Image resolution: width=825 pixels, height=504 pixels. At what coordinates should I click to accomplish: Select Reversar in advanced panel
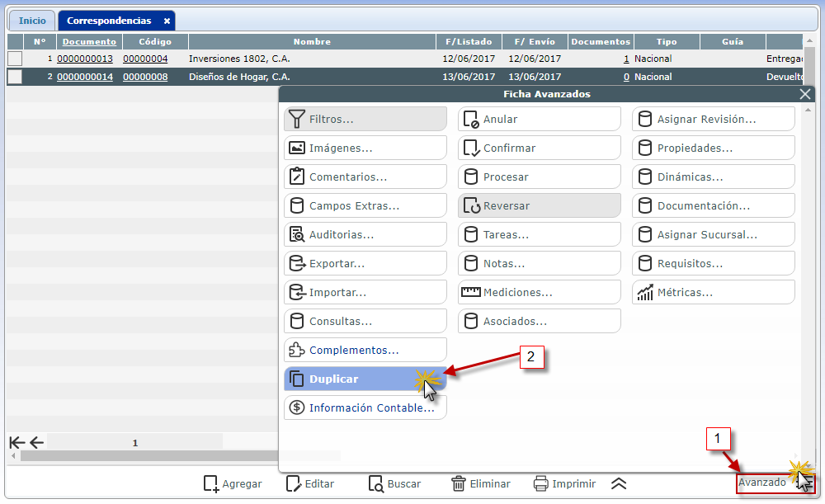tap(540, 205)
